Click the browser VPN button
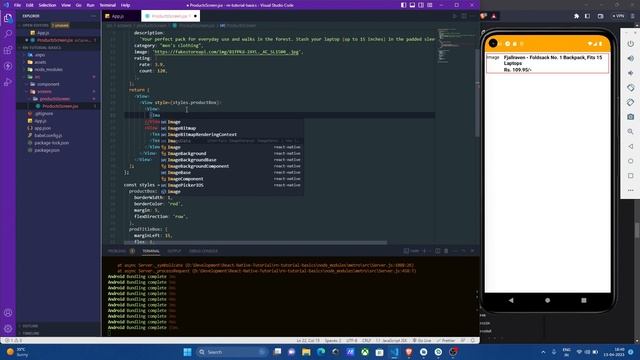 tap(618, 16)
